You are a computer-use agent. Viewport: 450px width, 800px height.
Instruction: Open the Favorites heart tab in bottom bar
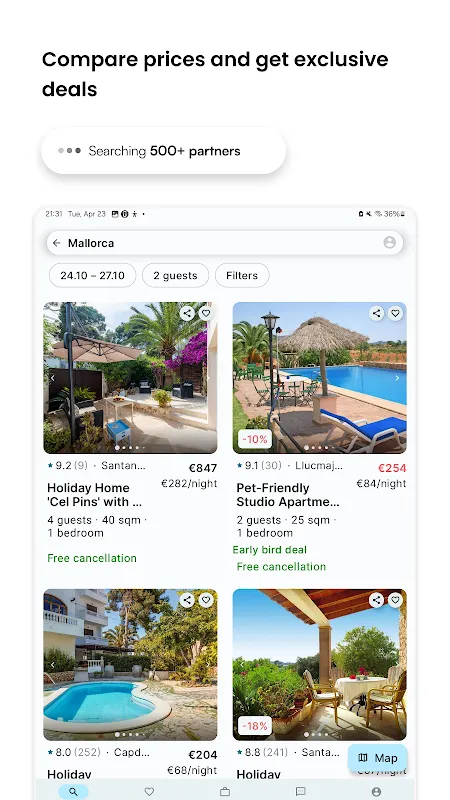(x=149, y=792)
